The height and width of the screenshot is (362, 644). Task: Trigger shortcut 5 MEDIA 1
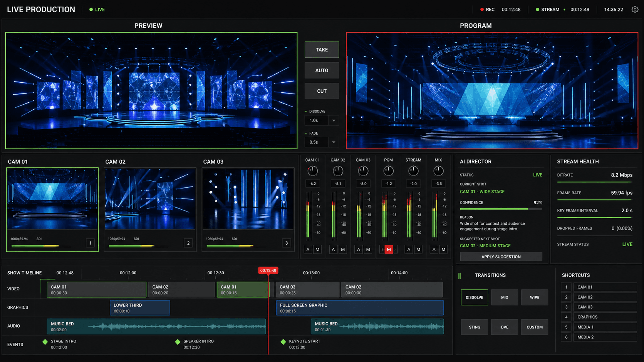click(599, 327)
